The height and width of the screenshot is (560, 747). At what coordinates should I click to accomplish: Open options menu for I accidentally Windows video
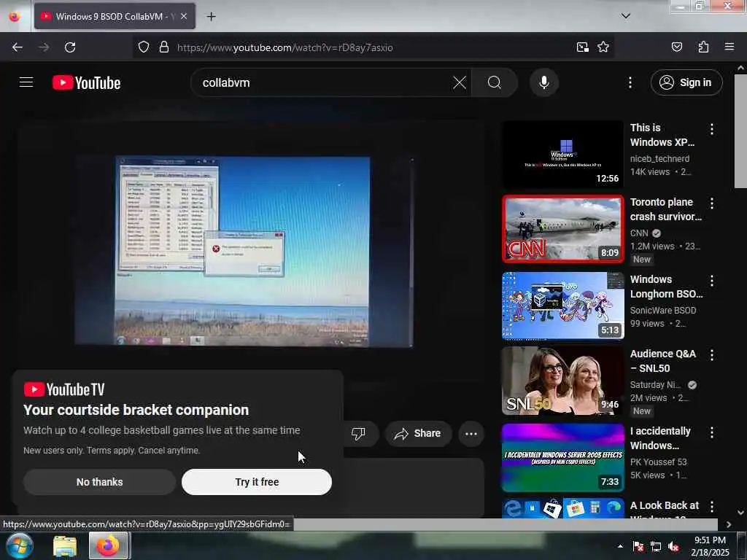tap(711, 432)
